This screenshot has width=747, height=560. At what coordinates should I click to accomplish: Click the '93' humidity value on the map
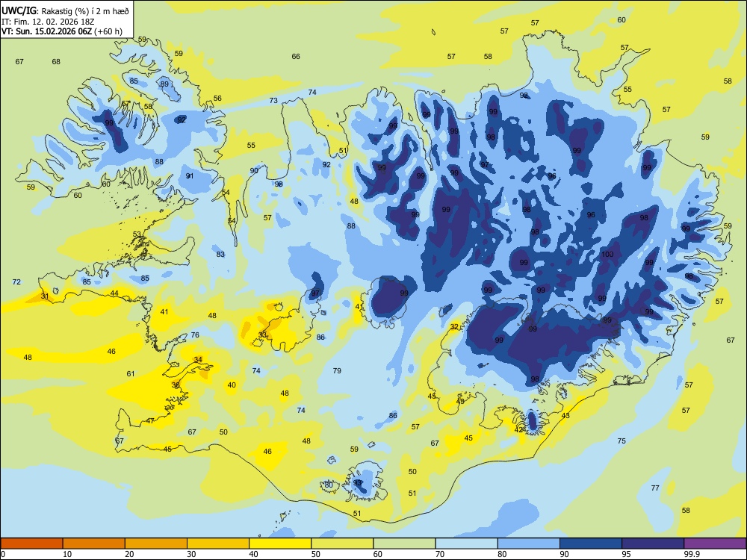[x=358, y=482]
